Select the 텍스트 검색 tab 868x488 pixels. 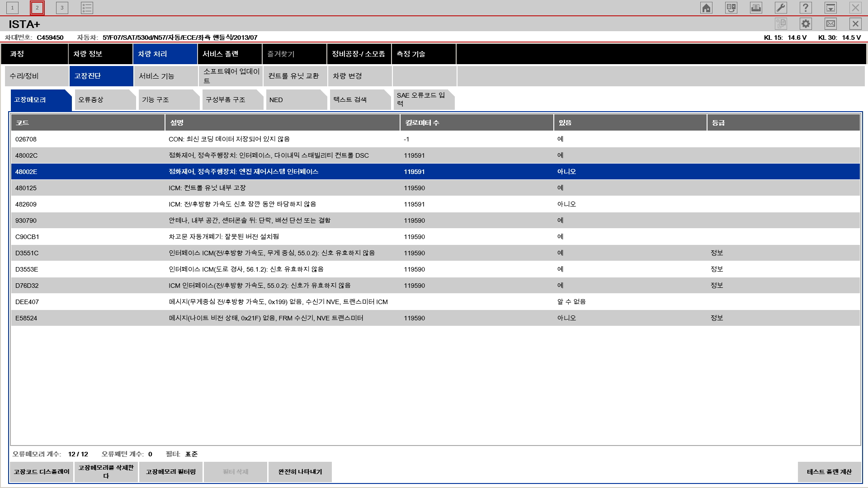click(359, 100)
